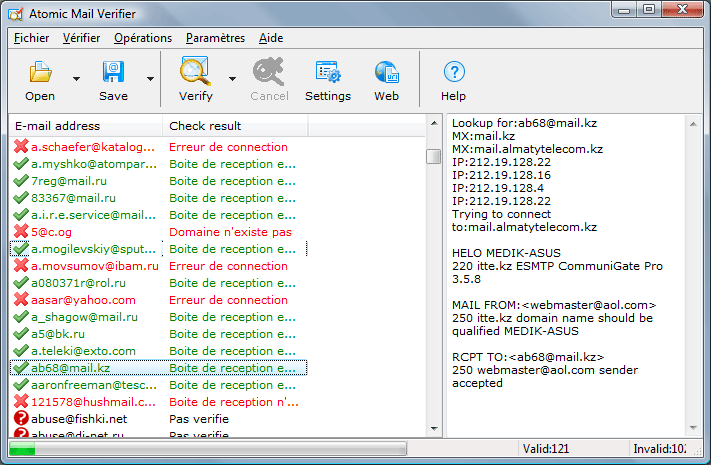Sort by Check result column header
The image size is (711, 465).
pos(235,126)
